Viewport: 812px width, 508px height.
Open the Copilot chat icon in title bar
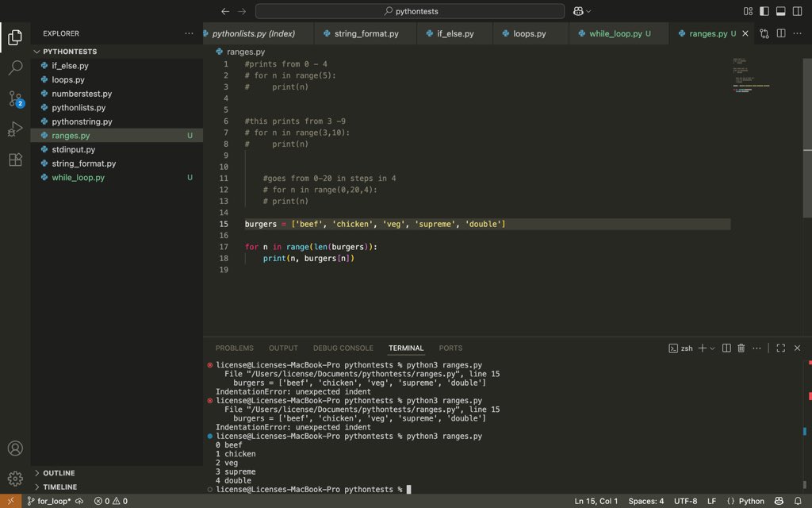coord(578,11)
